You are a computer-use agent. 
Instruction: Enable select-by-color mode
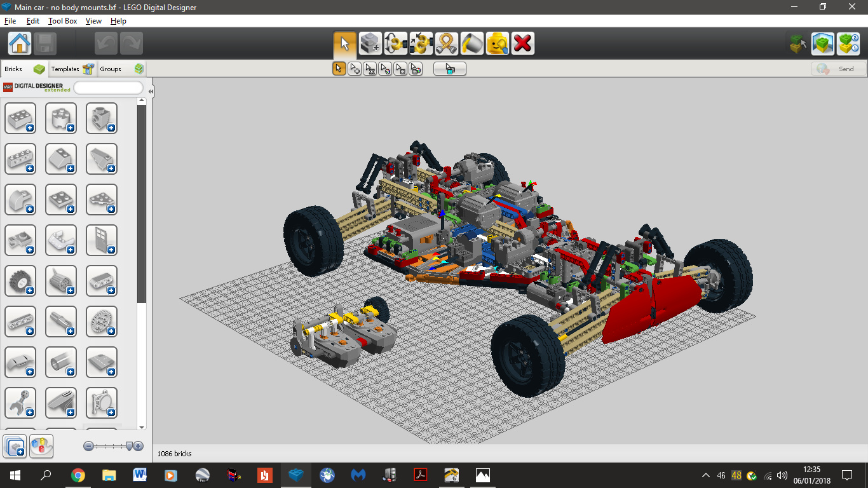[385, 69]
